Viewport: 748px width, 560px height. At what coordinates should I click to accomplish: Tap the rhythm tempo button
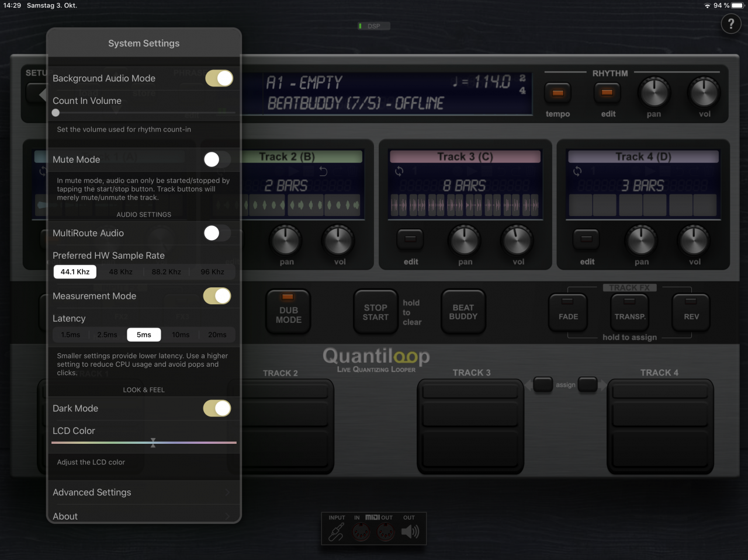[557, 93]
